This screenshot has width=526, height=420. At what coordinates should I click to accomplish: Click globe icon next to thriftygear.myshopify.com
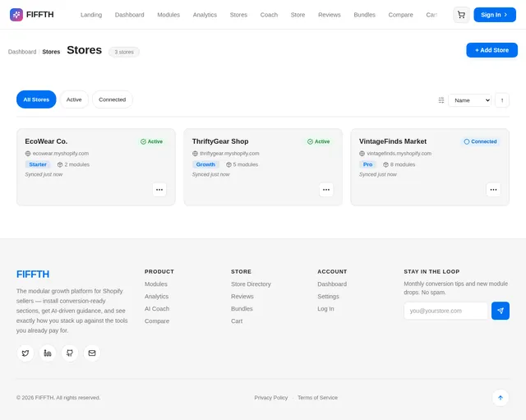tap(195, 154)
